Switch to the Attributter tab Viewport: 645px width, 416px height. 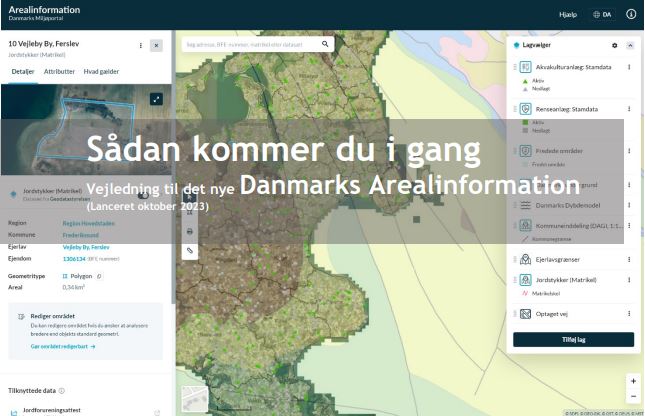pos(59,72)
